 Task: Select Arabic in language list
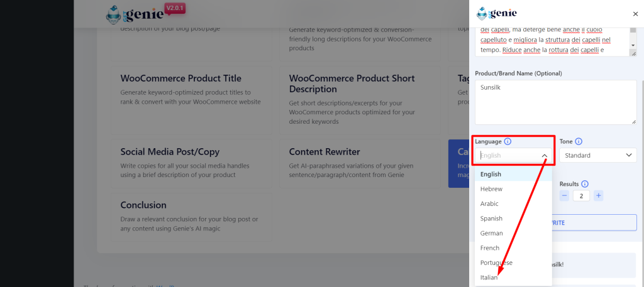(513, 203)
